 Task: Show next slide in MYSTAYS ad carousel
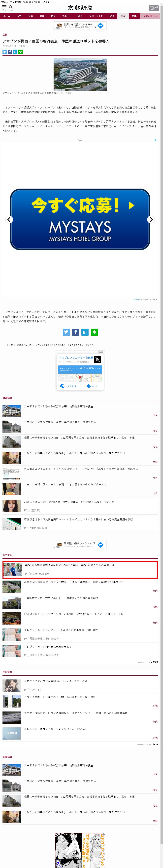(151, 219)
